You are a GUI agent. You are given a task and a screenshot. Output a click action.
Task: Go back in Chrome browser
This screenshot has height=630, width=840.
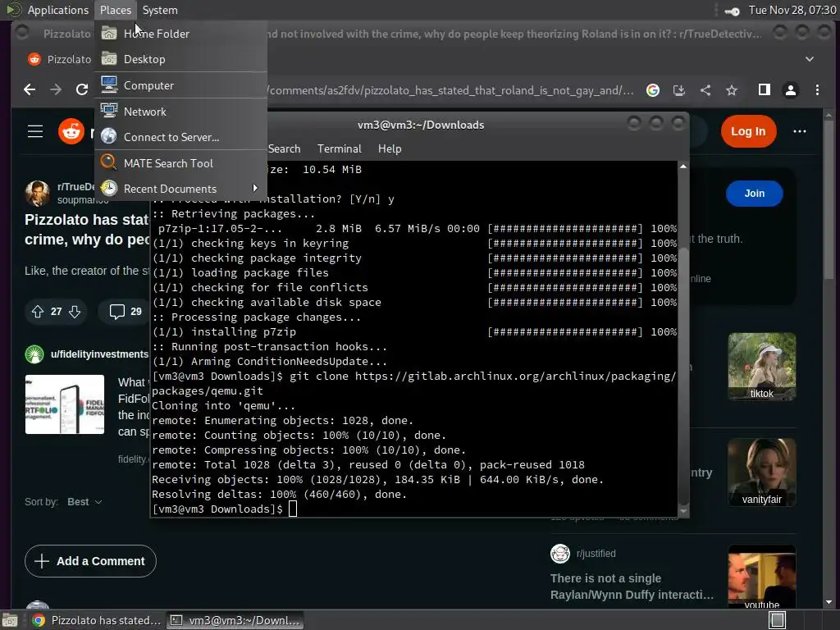[x=30, y=90]
